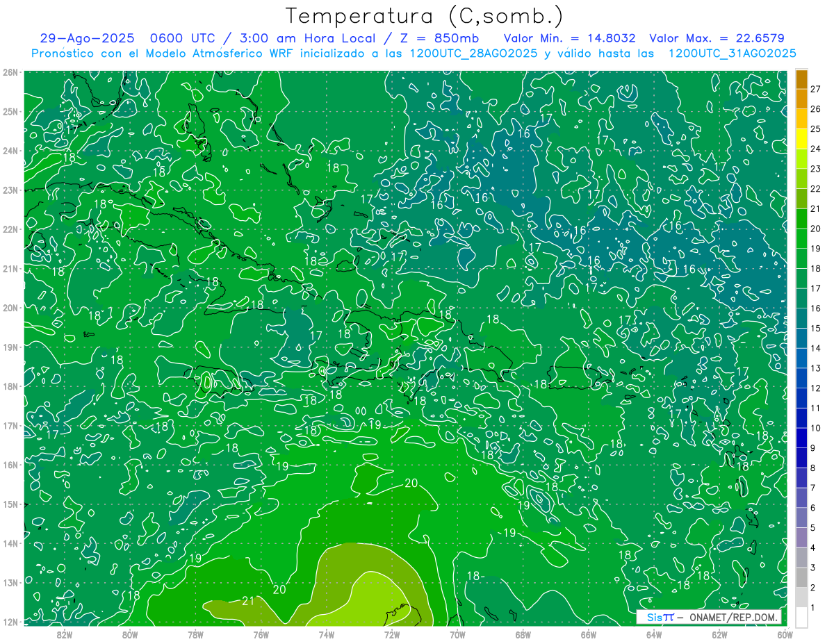This screenshot has height=644, width=834.
Task: Click the "Temperatura (C,somb.)" chart title
Action: 425,16
